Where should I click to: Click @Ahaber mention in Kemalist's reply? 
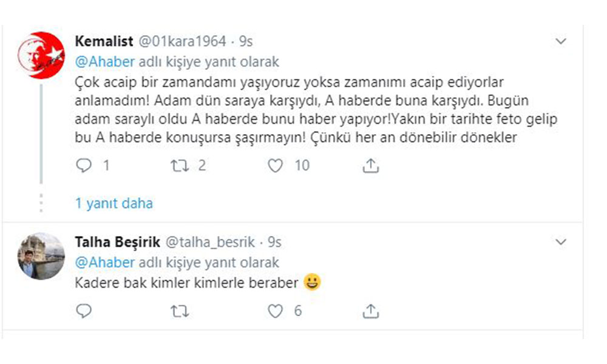(105, 62)
